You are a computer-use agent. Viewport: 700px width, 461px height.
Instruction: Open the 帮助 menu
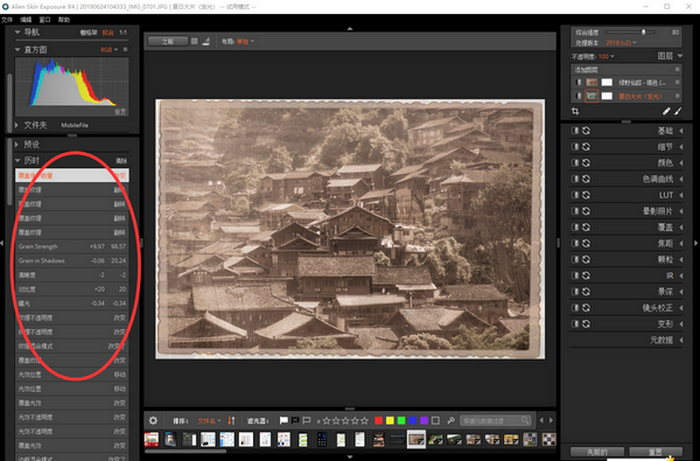point(65,19)
